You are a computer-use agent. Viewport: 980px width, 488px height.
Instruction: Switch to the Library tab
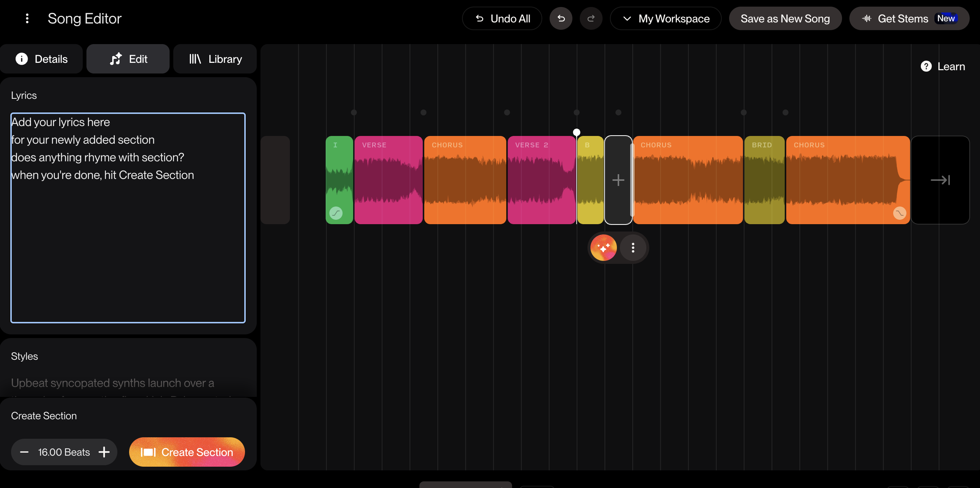(x=215, y=59)
